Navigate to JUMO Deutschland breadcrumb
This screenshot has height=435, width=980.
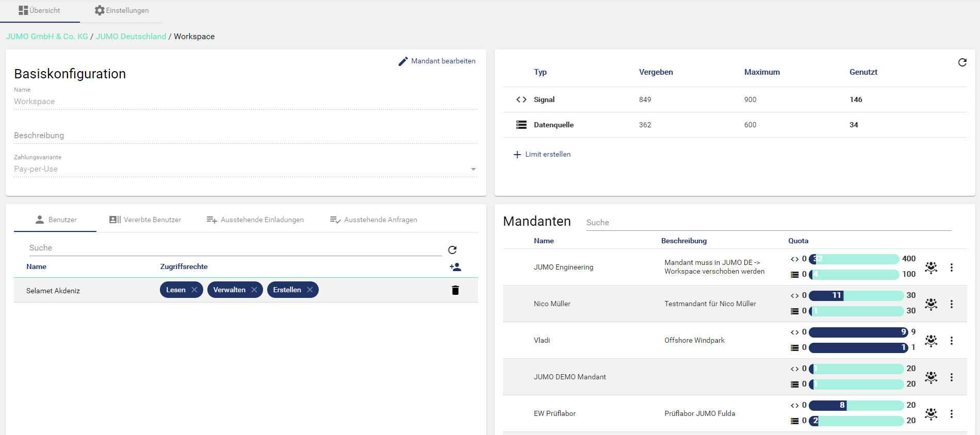click(x=131, y=37)
